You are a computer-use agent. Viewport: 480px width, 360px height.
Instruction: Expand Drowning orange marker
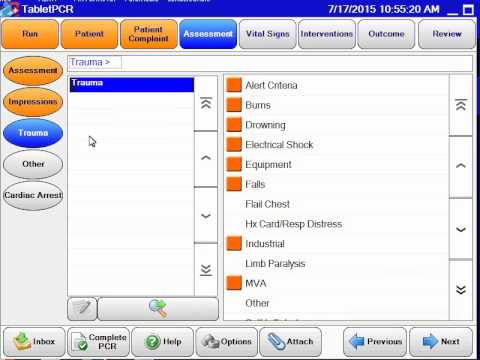click(234, 125)
